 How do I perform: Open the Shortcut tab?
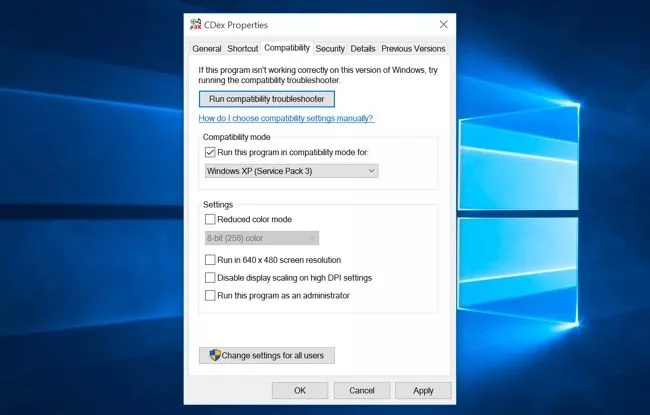[243, 49]
